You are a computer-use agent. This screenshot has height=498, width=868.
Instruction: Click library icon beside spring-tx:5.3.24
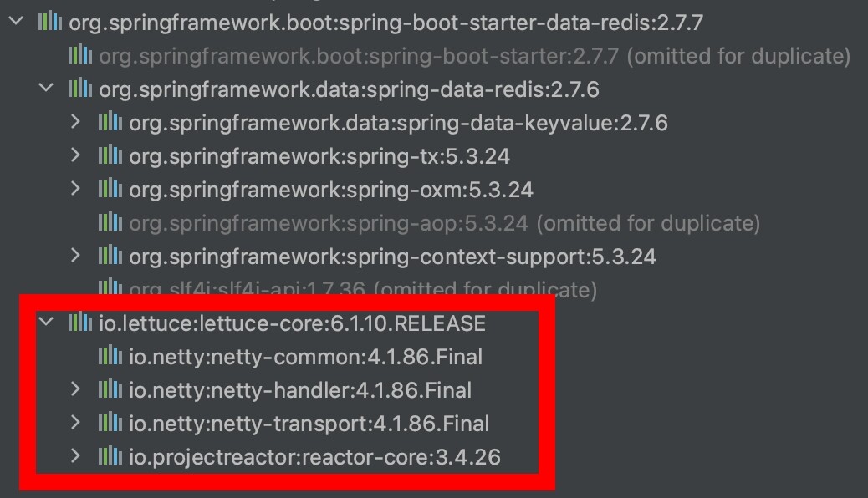[110, 155]
